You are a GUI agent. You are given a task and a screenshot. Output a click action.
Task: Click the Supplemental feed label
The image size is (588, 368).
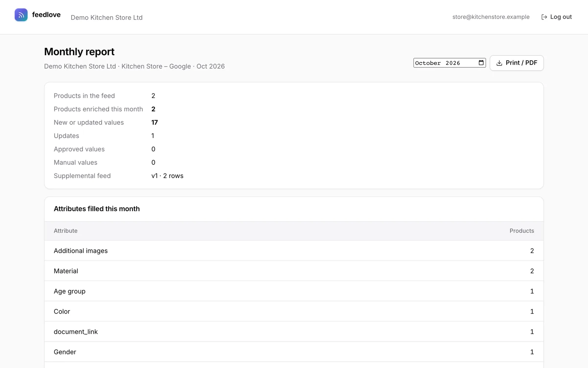click(x=82, y=176)
